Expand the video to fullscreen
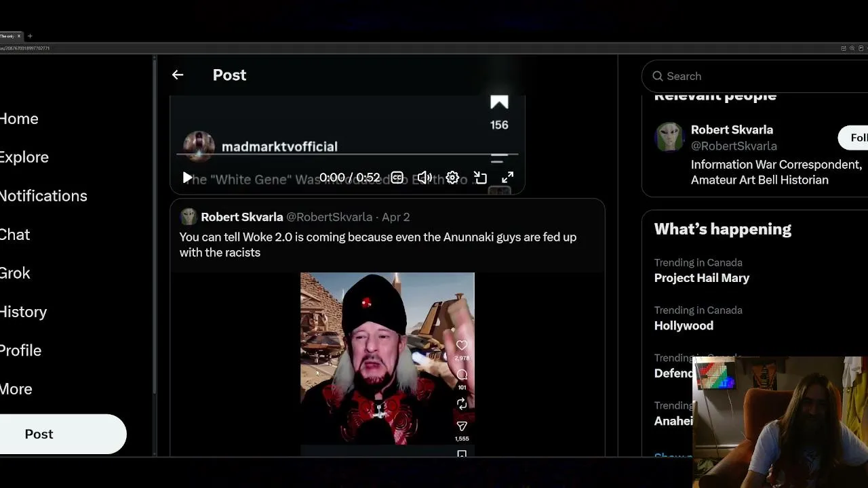The image size is (868, 488). [x=508, y=178]
